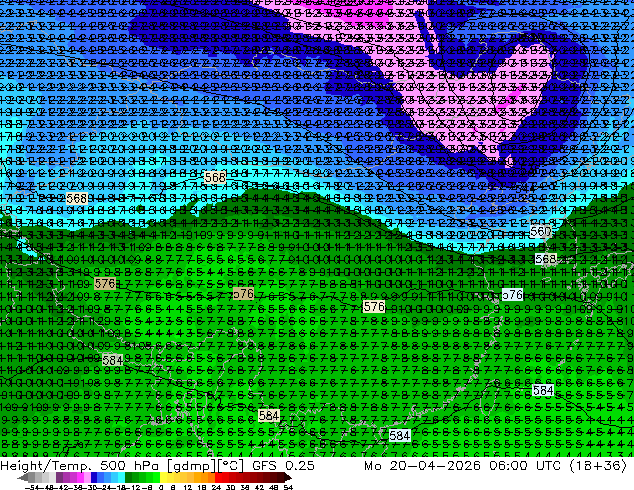The image size is (634, 490).
Task: Click the dark right arrow of the color scale
Action: [x=288, y=478]
